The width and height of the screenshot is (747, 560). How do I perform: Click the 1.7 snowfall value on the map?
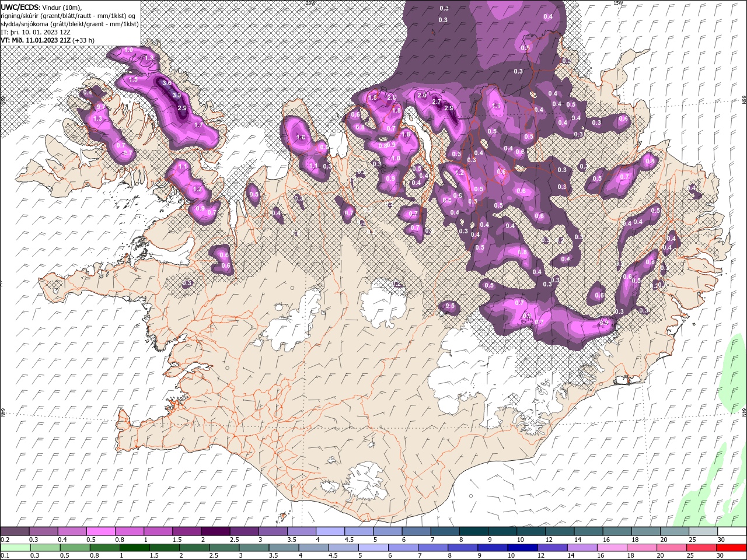tap(198, 125)
